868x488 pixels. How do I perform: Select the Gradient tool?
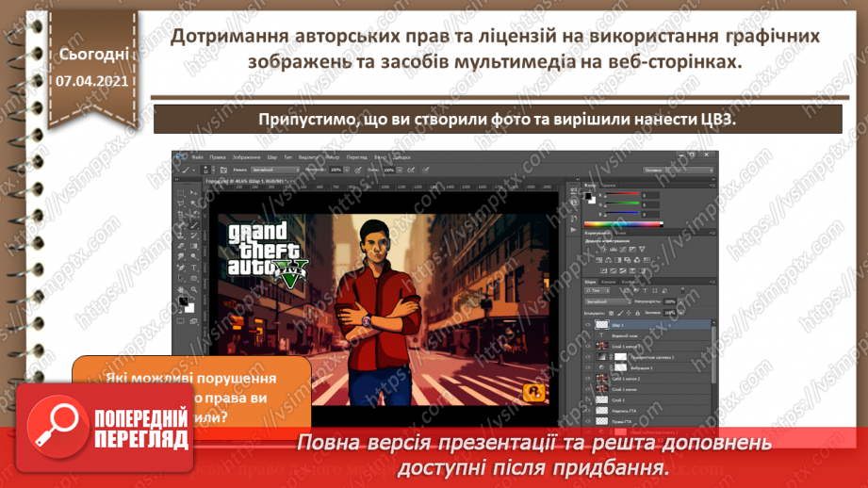(194, 246)
